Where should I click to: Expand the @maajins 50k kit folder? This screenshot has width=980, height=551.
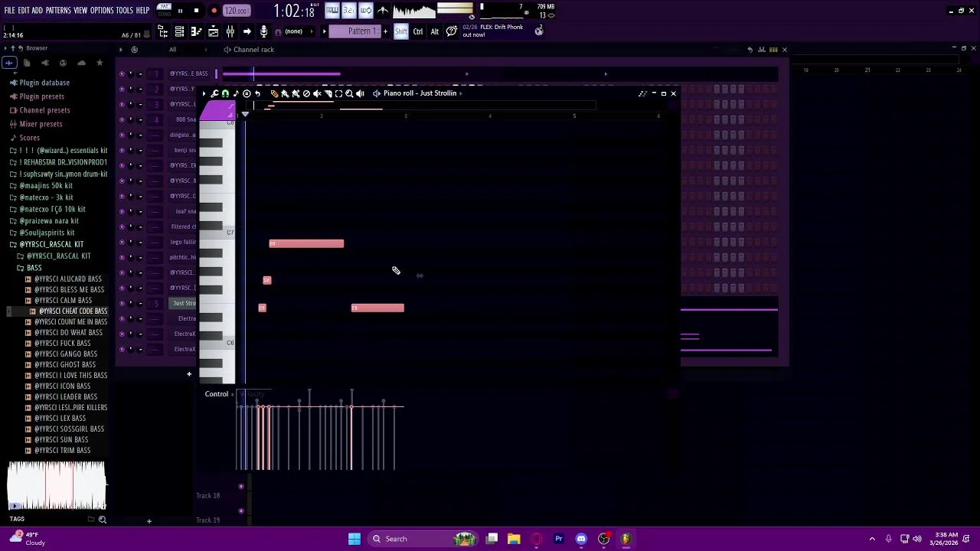point(12,186)
